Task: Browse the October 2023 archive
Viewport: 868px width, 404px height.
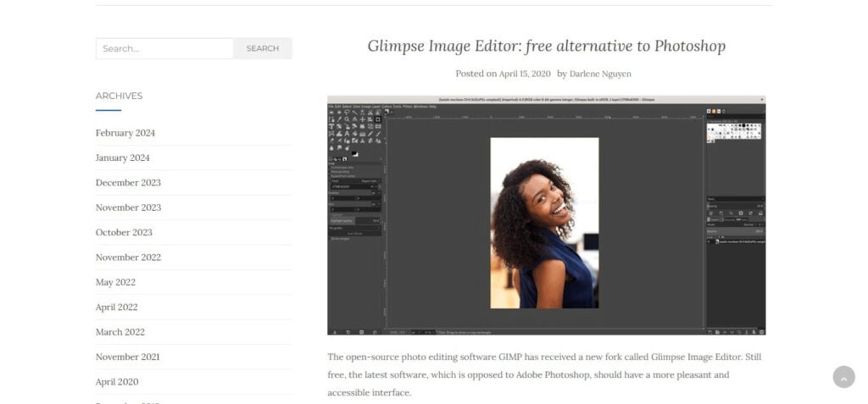Action: 124,232
